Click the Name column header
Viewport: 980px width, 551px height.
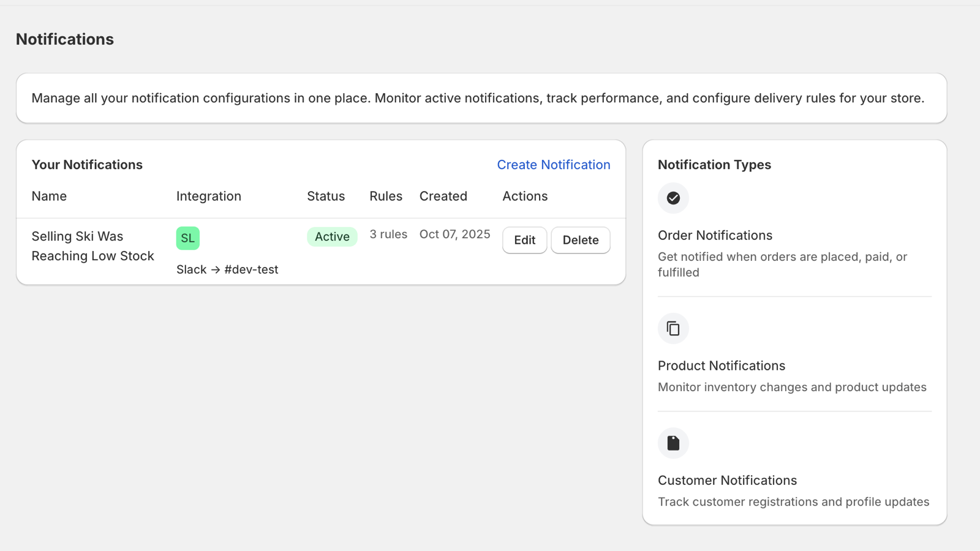pos(49,196)
